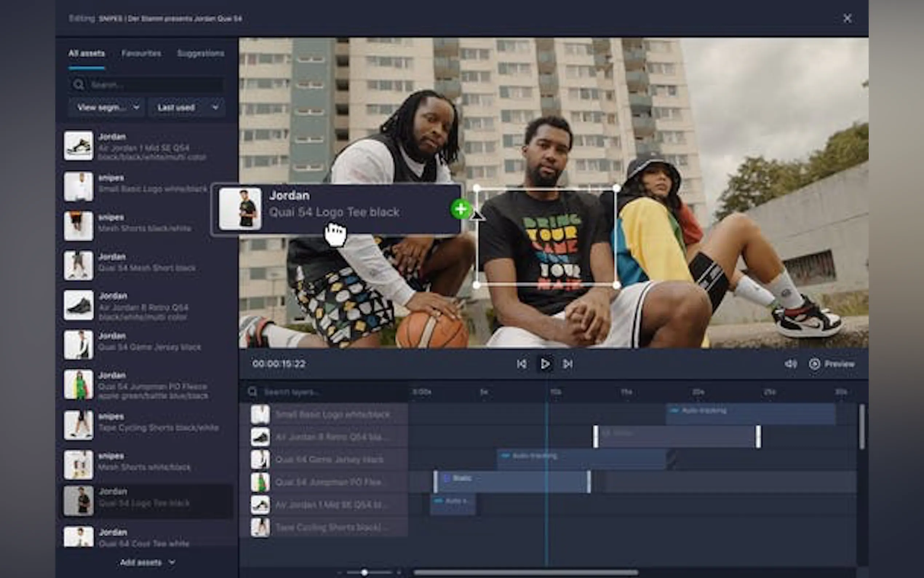Screen dimensions: 924x578
Task: Click thumbnail of snipes Mesh Shorts white/black
Action: tap(78, 465)
